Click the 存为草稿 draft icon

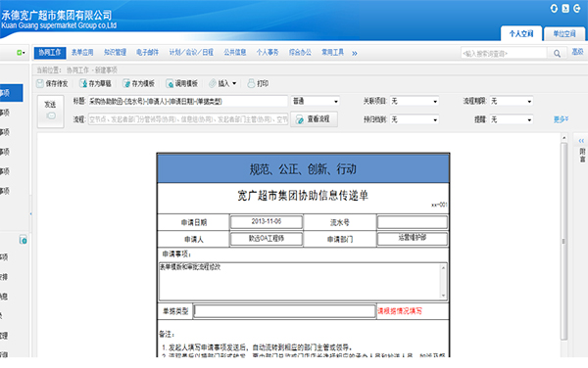[83, 83]
